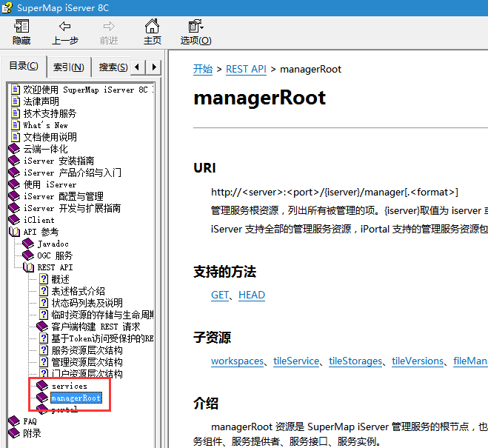
Task: Collapse the API 参考 open book icon
Action: [x=14, y=232]
